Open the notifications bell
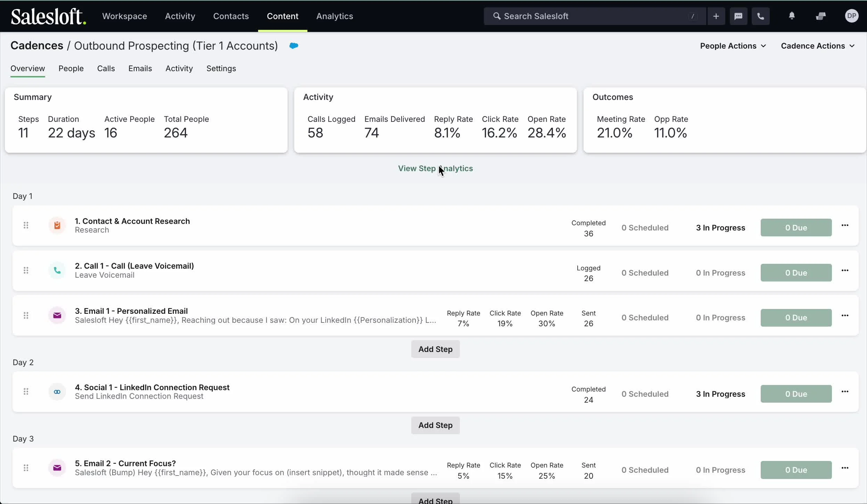The image size is (867, 504). (x=792, y=16)
